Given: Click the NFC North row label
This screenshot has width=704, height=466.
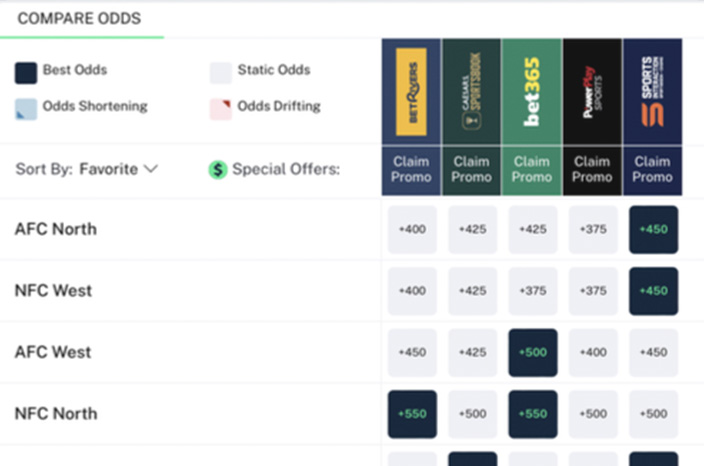Looking at the screenshot, I should 56,413.
